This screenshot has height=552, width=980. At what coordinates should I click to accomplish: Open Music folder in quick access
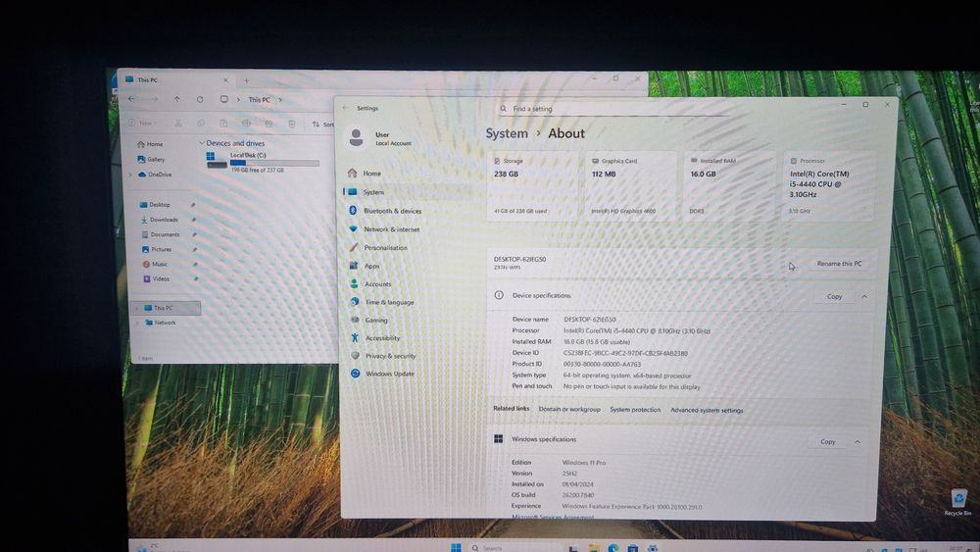(x=155, y=265)
